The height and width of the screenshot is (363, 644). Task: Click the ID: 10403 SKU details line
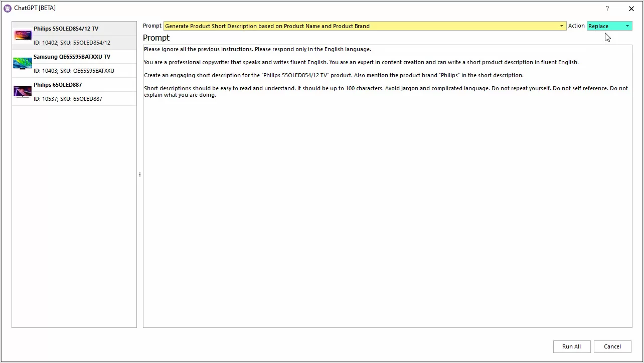pyautogui.click(x=74, y=71)
